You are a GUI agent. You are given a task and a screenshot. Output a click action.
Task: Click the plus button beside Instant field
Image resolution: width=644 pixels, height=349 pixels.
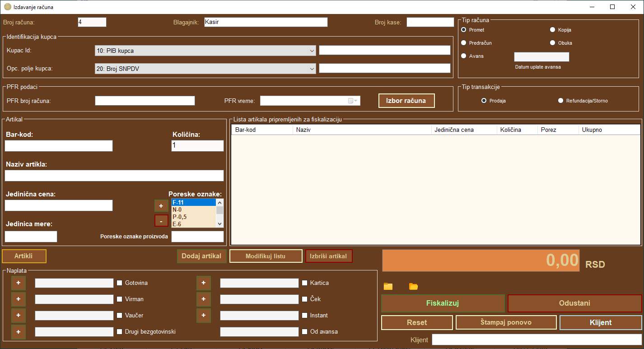click(204, 316)
